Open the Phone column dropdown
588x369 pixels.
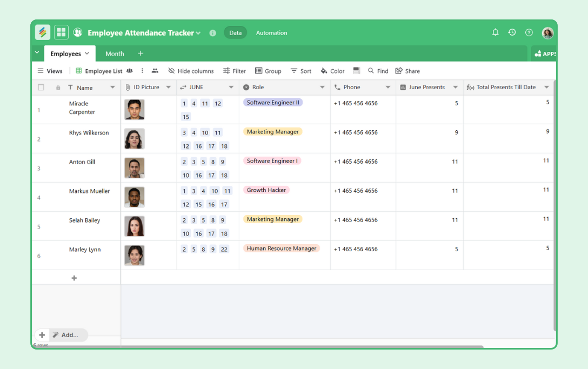pyautogui.click(x=387, y=87)
